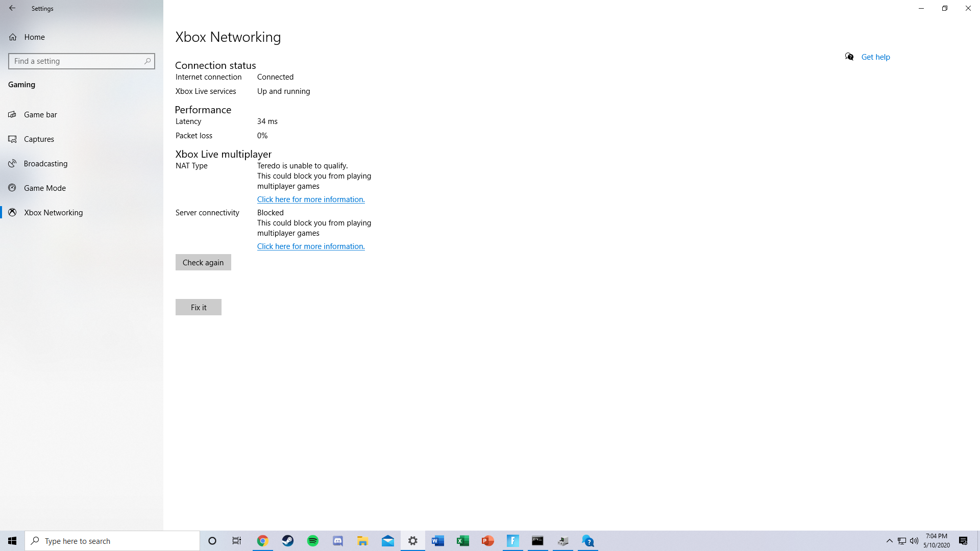Open Microsoft Word from the taskbar

click(438, 541)
